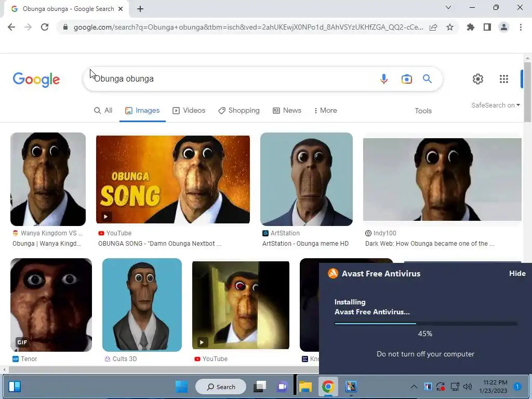Open the Wanya Kingdom Obunga thumbnail

click(x=48, y=179)
